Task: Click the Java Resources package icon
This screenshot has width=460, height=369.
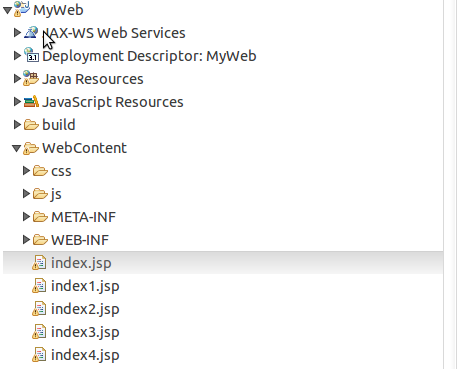Action: point(31,78)
